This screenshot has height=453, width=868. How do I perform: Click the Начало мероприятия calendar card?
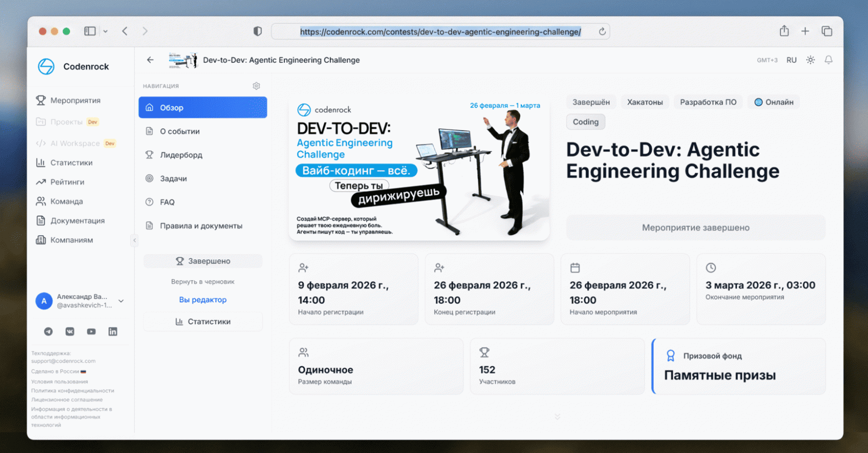(x=625, y=289)
